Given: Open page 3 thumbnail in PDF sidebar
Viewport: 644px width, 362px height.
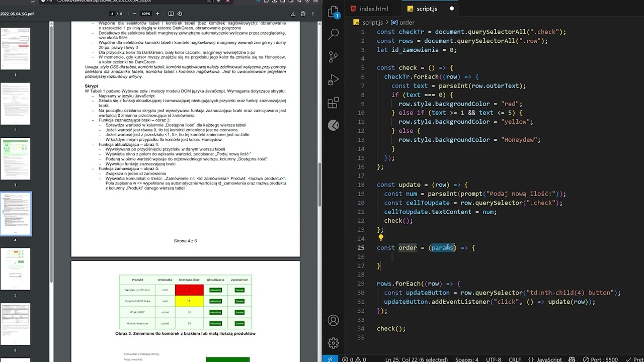Looking at the screenshot, I should pyautogui.click(x=15, y=159).
